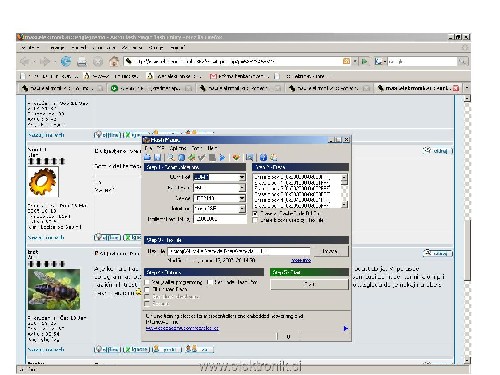The image size is (500, 375).
Task: Click the Browse button for hex file
Action: [x=330, y=251]
